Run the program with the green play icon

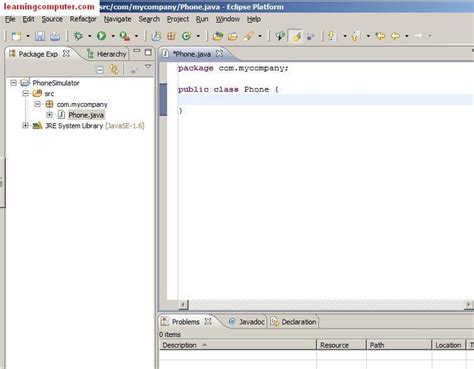101,36
